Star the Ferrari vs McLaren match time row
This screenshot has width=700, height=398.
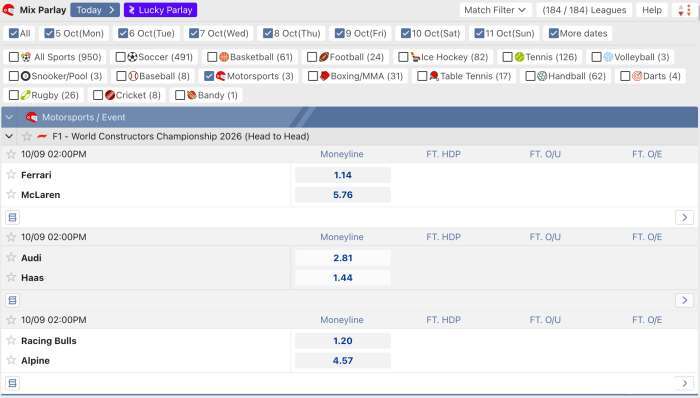coord(11,154)
